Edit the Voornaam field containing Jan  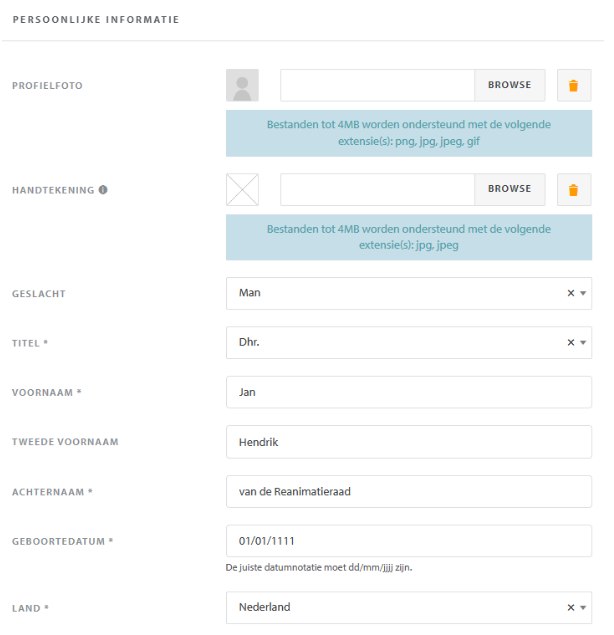coord(408,392)
